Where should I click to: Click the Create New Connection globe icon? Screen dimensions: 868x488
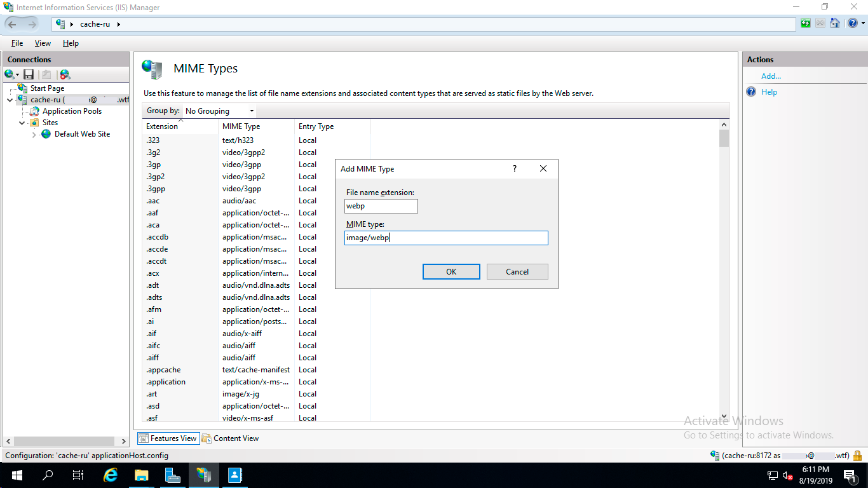tap(9, 74)
